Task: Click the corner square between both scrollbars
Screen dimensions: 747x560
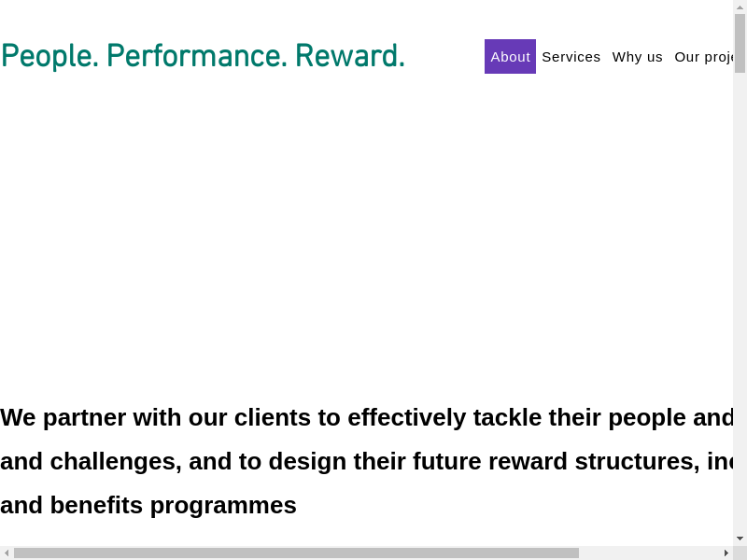Action: pos(740,553)
